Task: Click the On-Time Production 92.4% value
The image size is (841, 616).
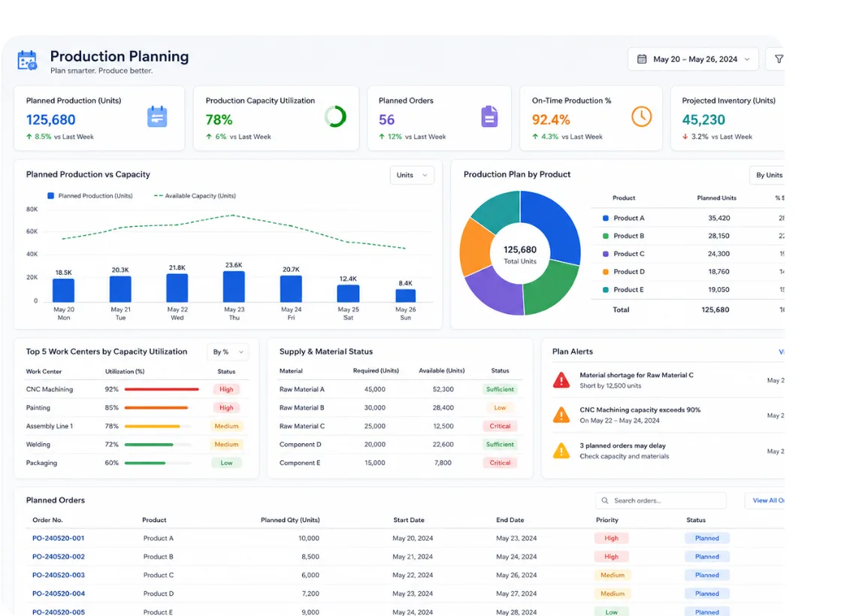Action: point(551,119)
